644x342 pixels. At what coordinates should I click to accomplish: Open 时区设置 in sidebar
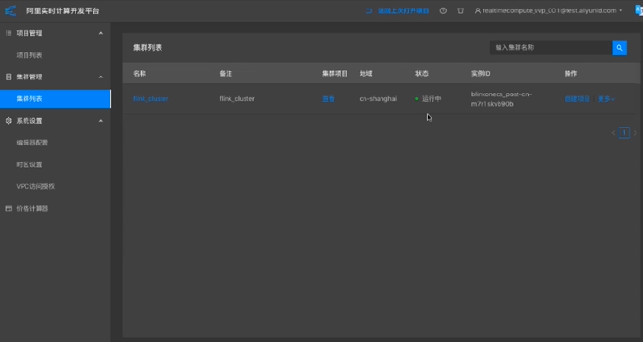pyautogui.click(x=29, y=164)
